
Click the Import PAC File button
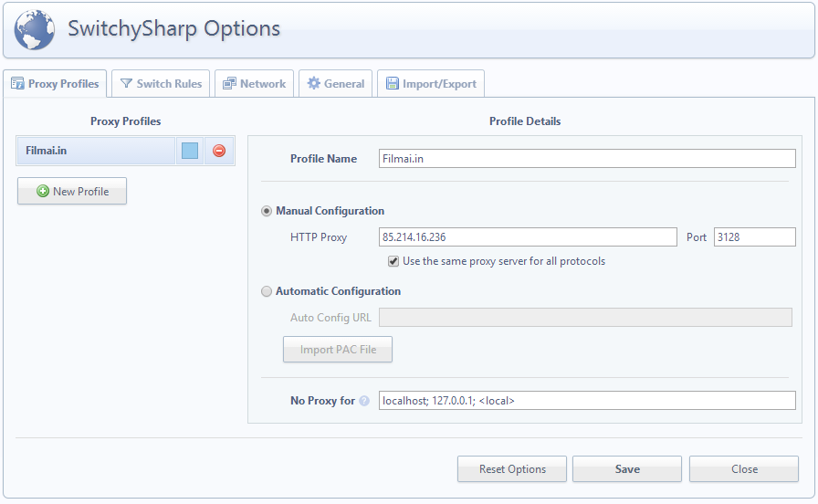point(338,350)
